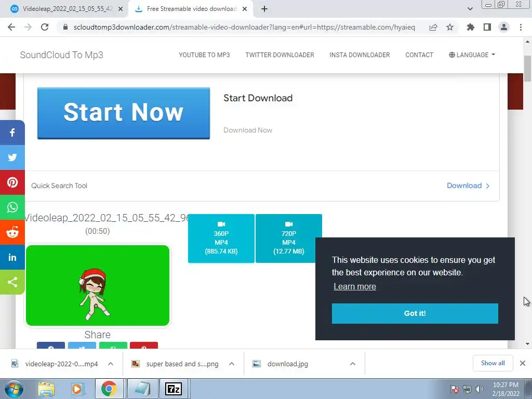
Task: Open Twitter Downloader nav item
Action: (x=280, y=55)
